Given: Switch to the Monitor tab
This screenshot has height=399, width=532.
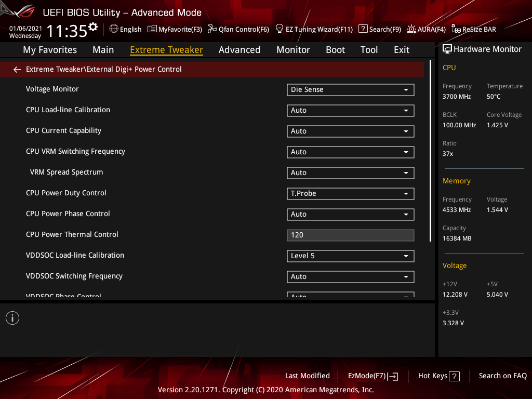Looking at the screenshot, I should coord(293,50).
